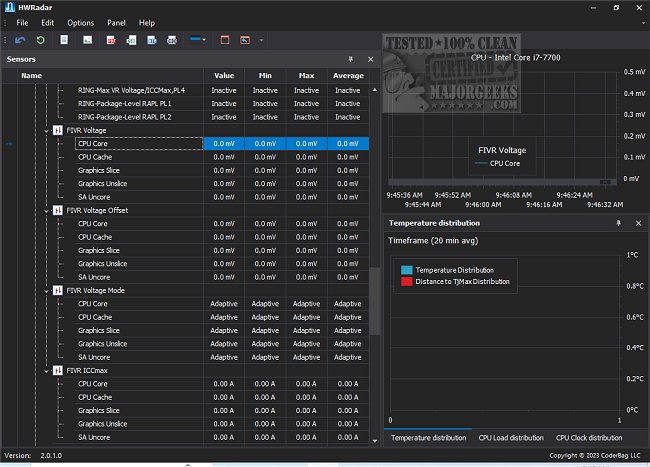This screenshot has width=650, height=467.
Task: Switch to CPU Load distribution tab
Action: tap(509, 438)
